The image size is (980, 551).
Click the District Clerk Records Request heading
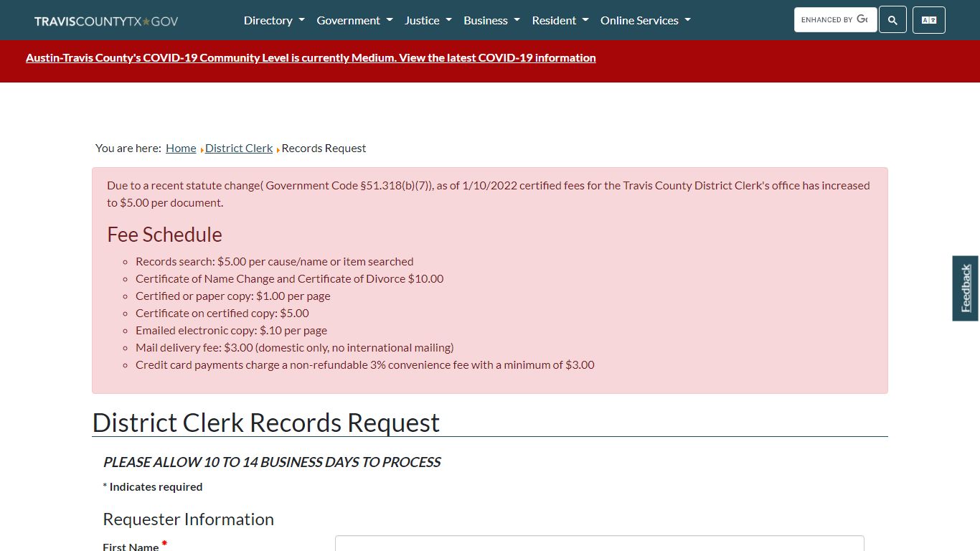266,423
